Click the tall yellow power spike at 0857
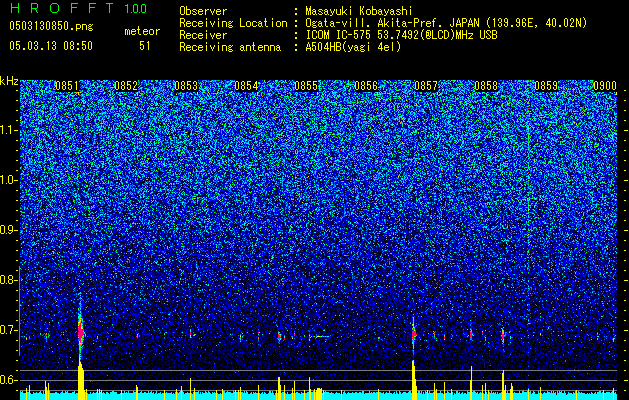Screen dimensions: 629x400 (414, 380)
